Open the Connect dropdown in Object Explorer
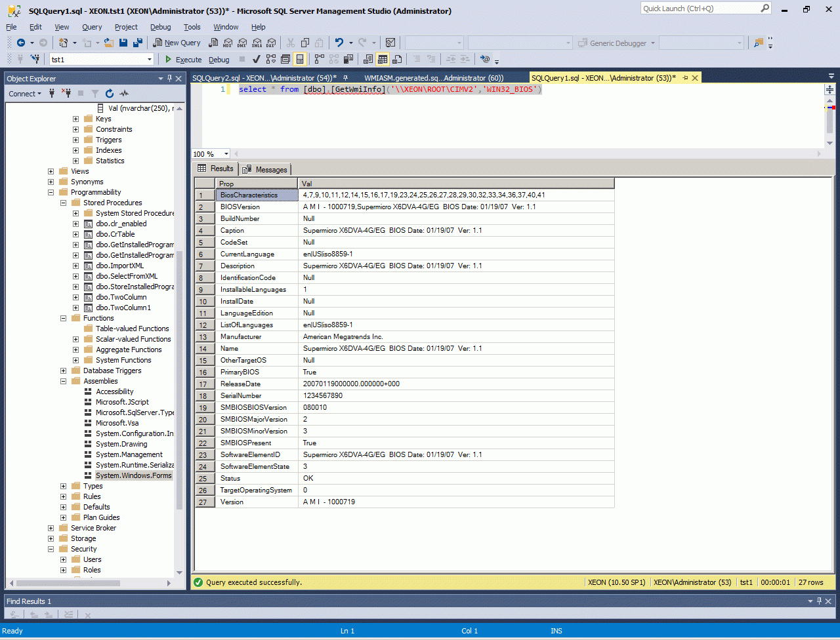 pyautogui.click(x=25, y=94)
